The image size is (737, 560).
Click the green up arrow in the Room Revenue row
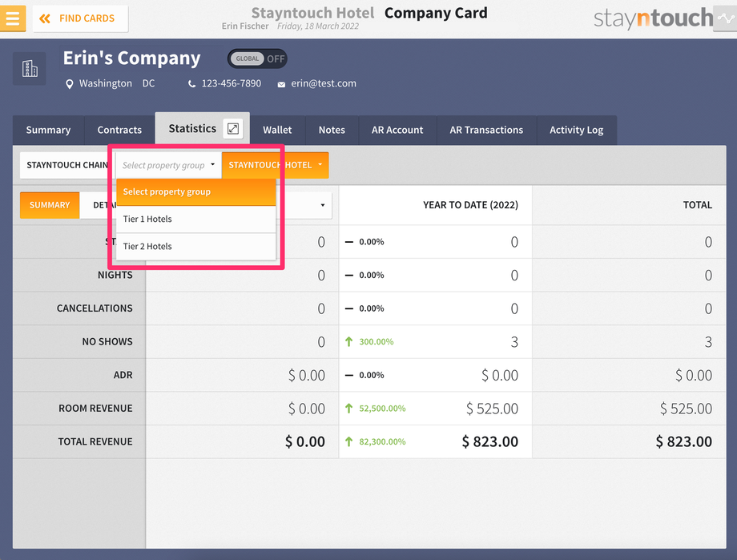point(348,409)
